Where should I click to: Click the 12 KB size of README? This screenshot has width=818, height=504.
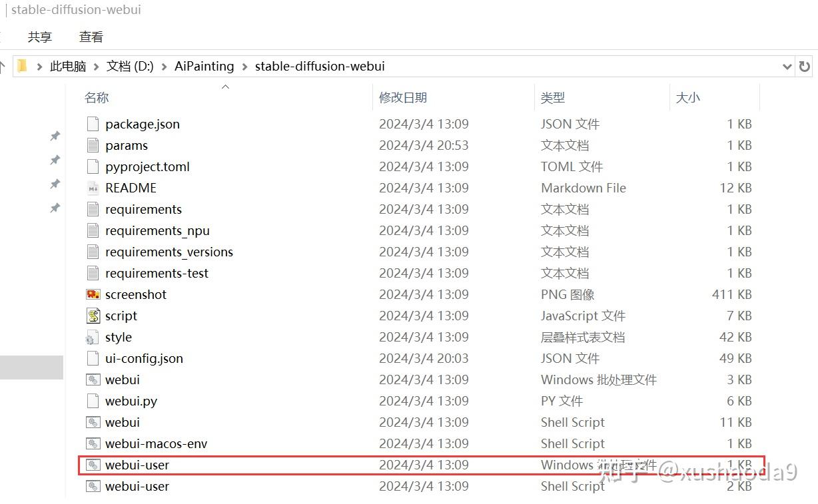735,188
